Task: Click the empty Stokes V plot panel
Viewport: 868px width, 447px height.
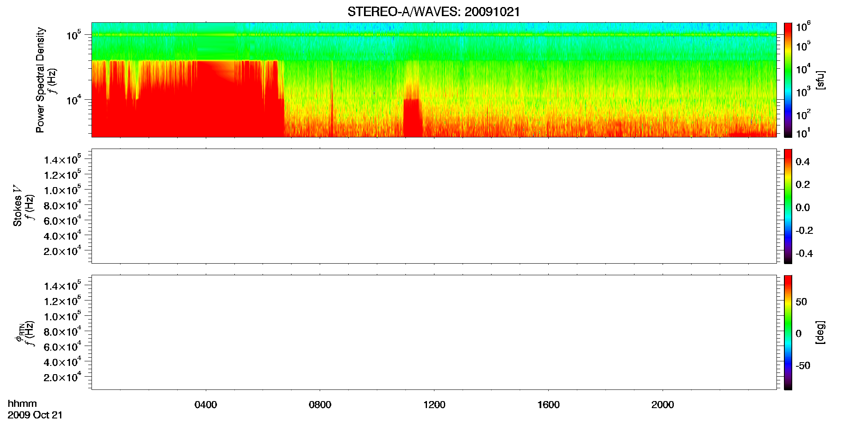Action: tap(434, 206)
